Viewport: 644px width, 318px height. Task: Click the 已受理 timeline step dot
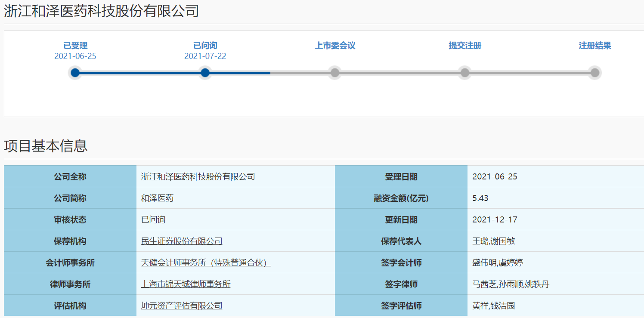coord(75,73)
